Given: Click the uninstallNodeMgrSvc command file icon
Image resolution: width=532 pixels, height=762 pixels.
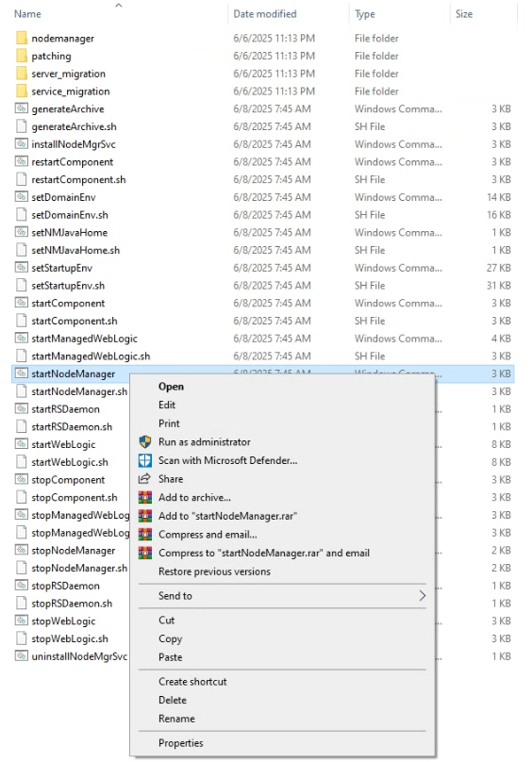Looking at the screenshot, I should click(x=22, y=656).
